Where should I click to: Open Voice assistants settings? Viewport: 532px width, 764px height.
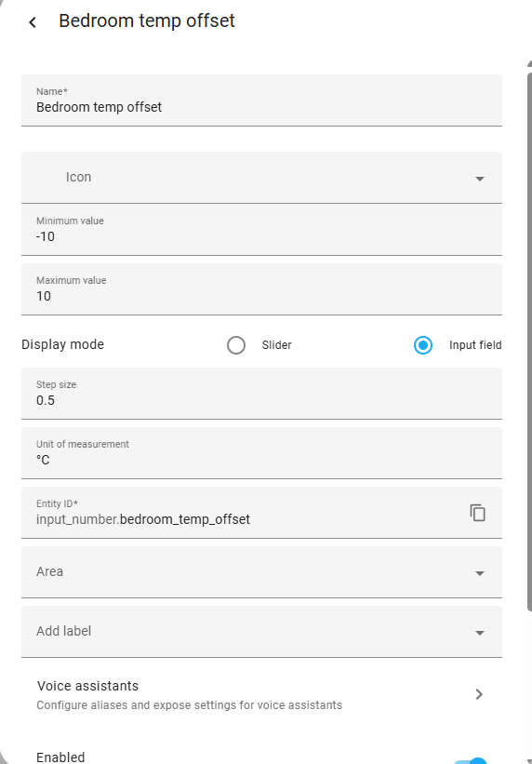[261, 695]
